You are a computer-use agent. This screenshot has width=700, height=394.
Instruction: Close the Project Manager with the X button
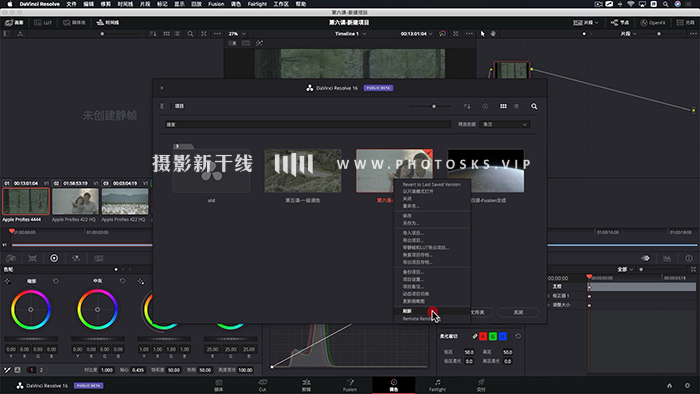pyautogui.click(x=162, y=88)
